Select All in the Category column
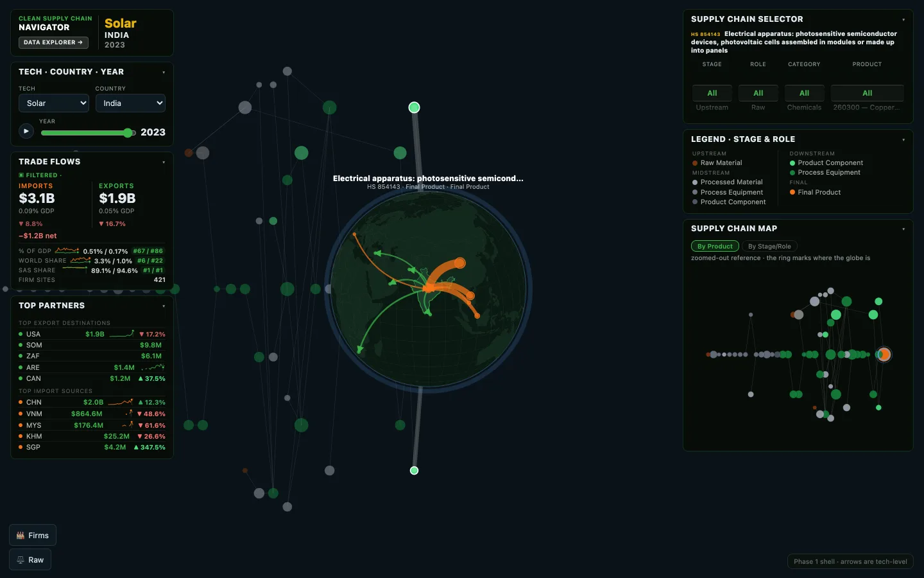Screen dimensions: 924x578 point(804,93)
